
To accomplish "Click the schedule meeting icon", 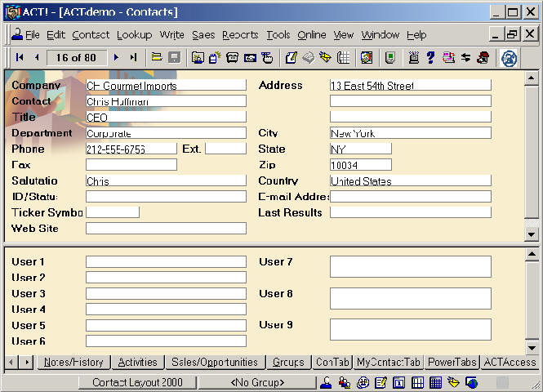I will point(250,57).
